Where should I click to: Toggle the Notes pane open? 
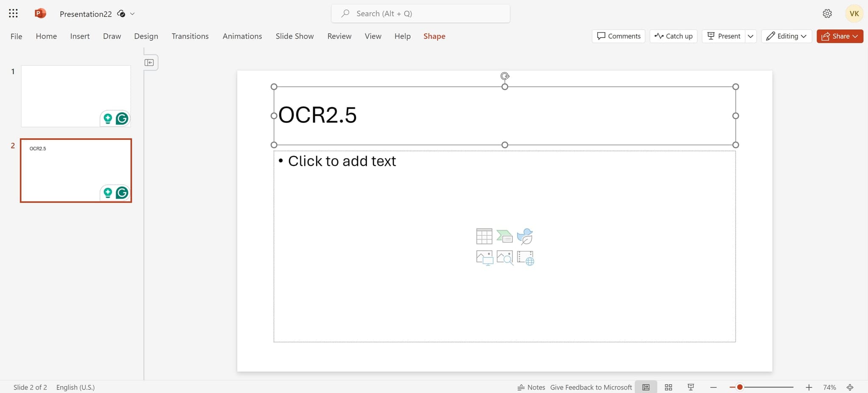pyautogui.click(x=531, y=387)
